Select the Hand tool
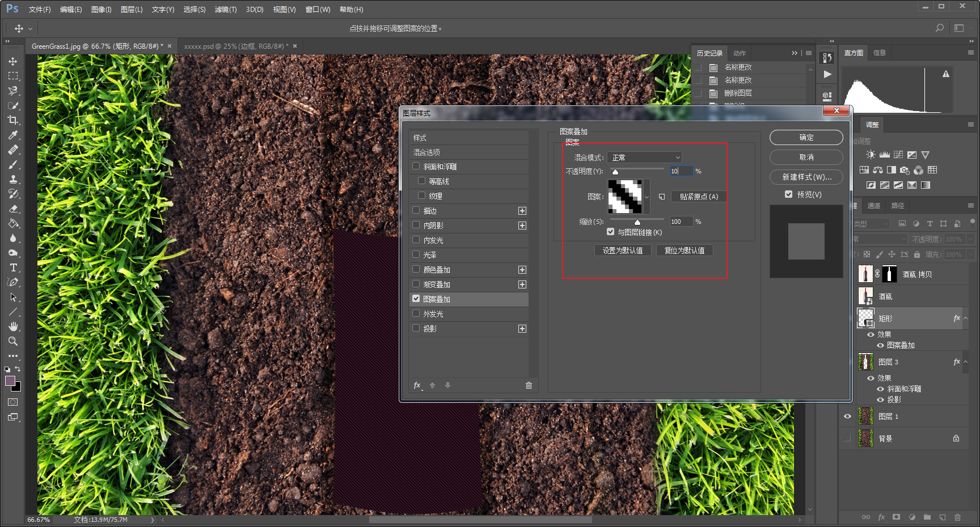 pos(12,326)
